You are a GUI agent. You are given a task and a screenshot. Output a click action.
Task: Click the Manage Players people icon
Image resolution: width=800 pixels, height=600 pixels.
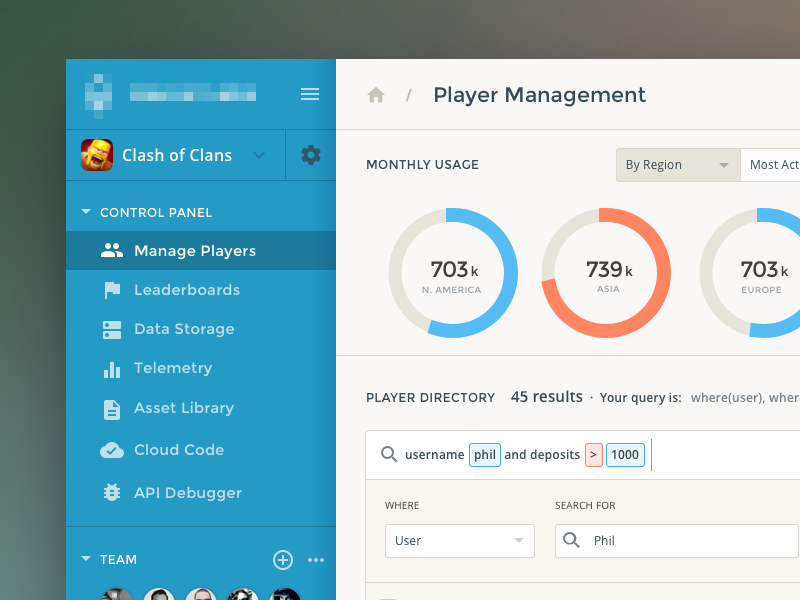(112, 251)
